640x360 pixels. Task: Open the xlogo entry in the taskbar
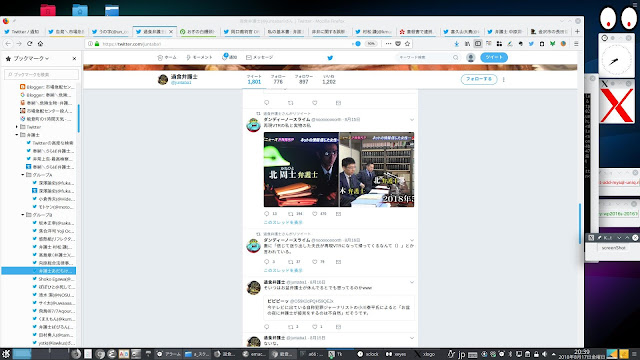pos(424,354)
